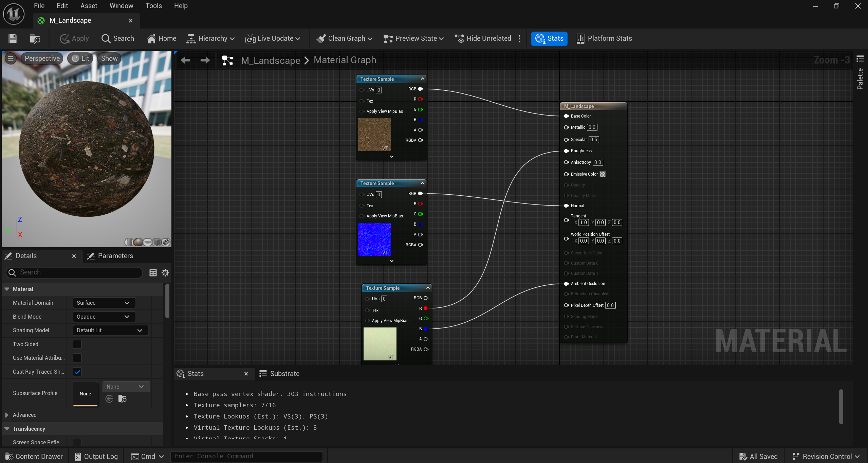This screenshot has width=868, height=463.
Task: Select the cube preview mesh icon
Action: pos(156,242)
